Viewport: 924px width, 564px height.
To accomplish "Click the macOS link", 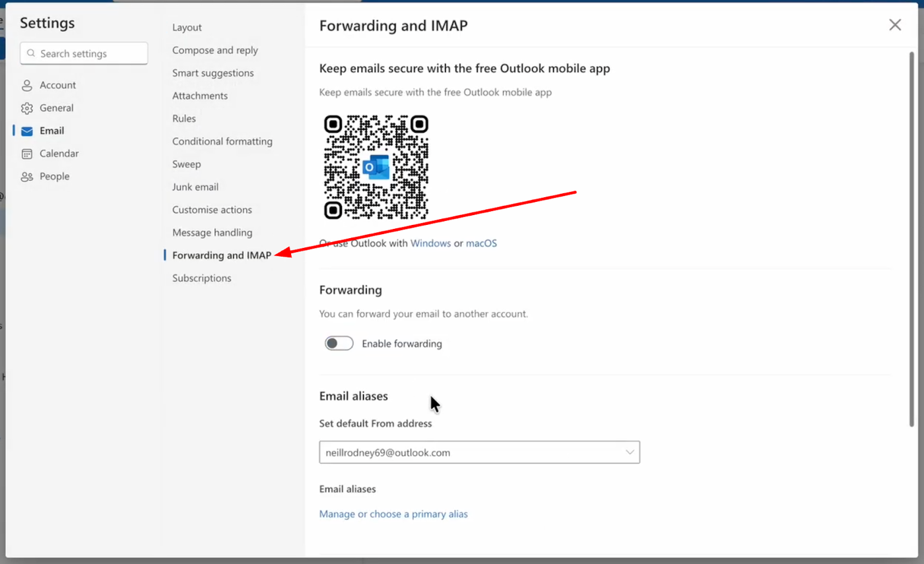I will (481, 243).
